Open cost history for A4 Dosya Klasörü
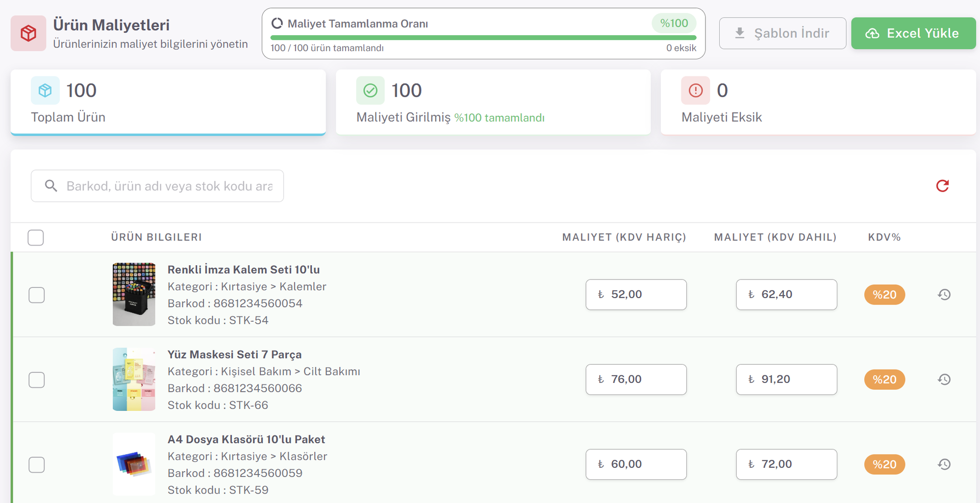The width and height of the screenshot is (980, 503). click(944, 464)
